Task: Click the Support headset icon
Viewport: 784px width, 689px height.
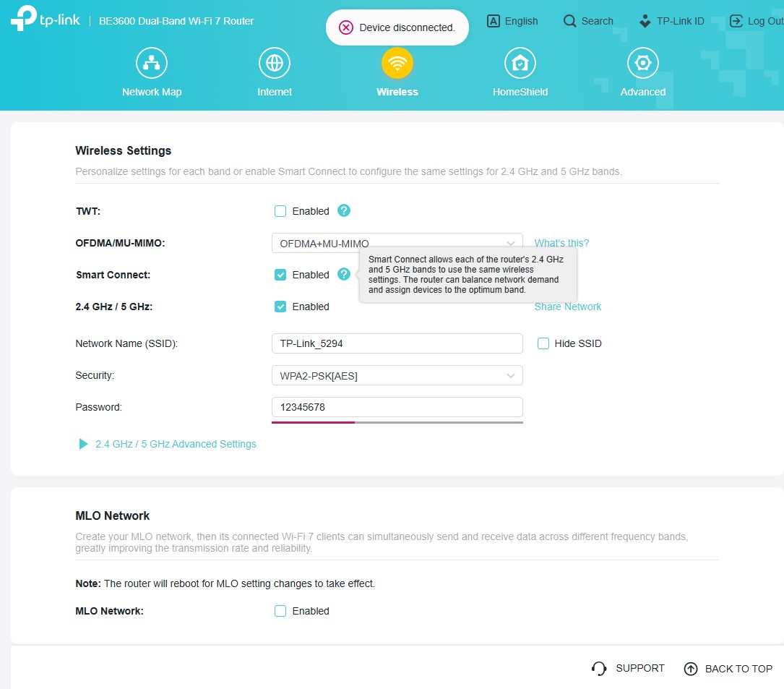Action: point(599,669)
